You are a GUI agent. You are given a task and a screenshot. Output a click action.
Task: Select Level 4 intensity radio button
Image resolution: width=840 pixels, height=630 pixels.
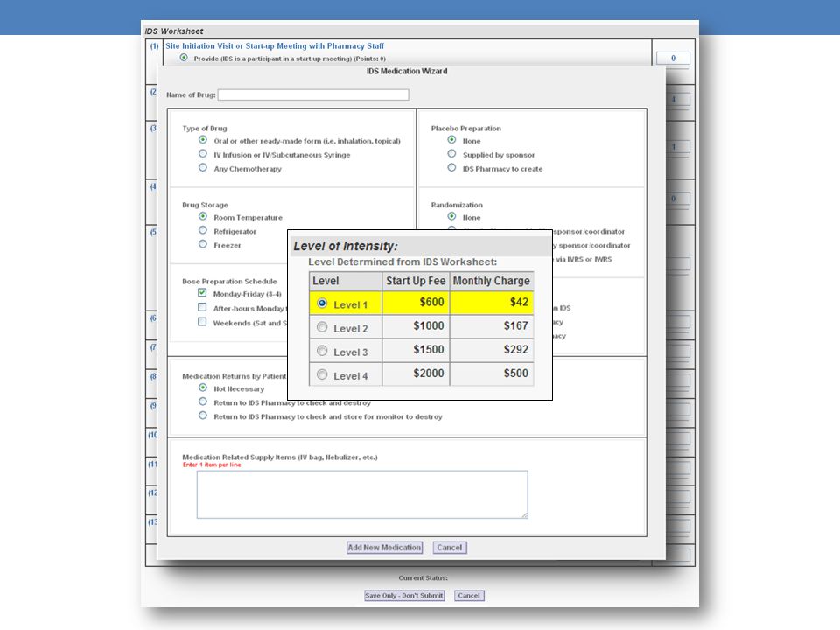pos(322,374)
